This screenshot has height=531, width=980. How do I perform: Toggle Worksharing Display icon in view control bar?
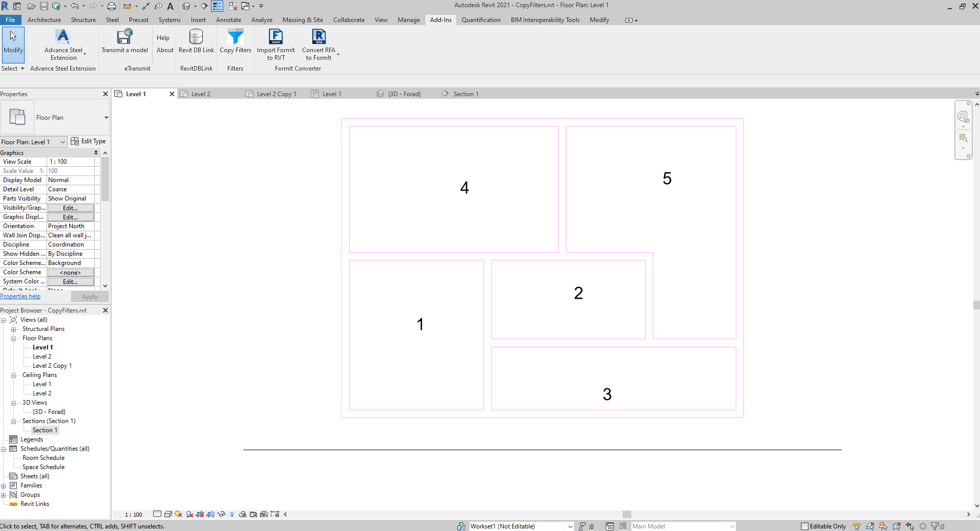click(x=243, y=514)
